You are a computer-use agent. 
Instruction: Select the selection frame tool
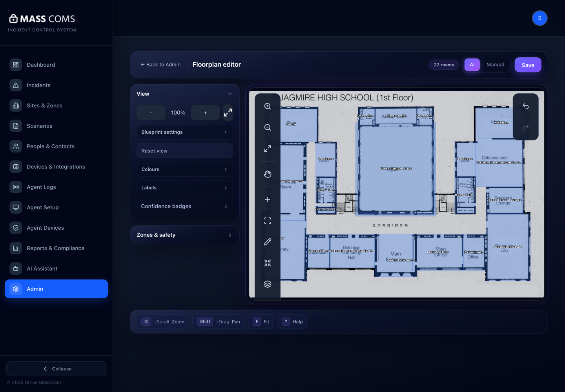tap(268, 221)
